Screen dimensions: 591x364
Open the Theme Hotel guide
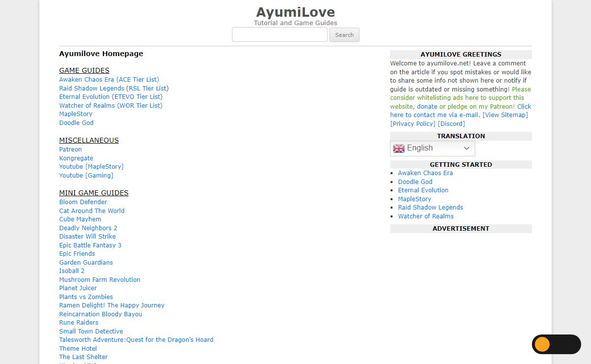click(x=78, y=349)
